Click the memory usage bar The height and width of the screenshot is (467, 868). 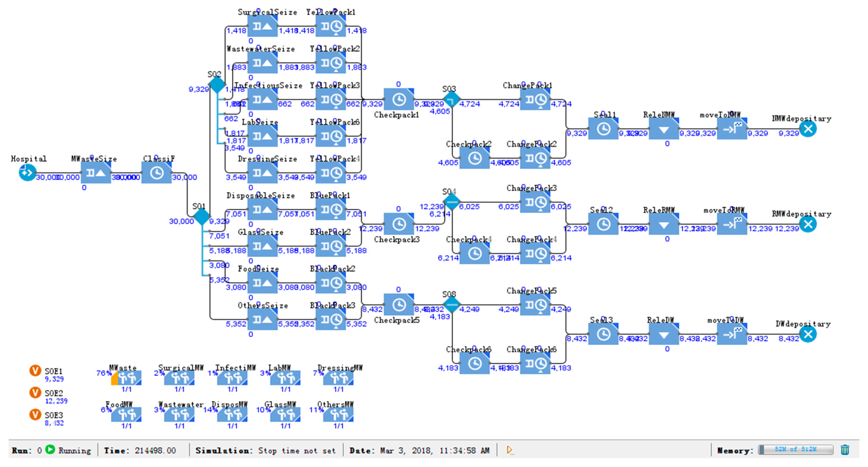pos(795,449)
